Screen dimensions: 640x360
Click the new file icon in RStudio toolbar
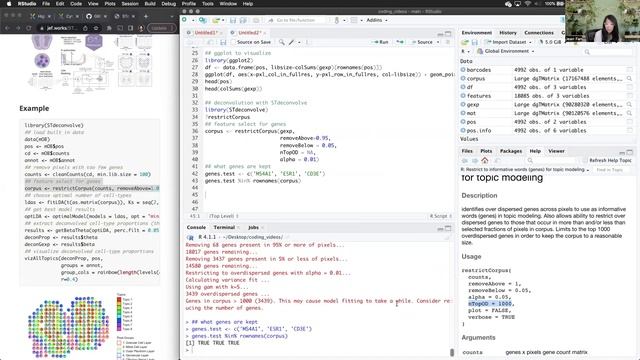[x=185, y=20]
